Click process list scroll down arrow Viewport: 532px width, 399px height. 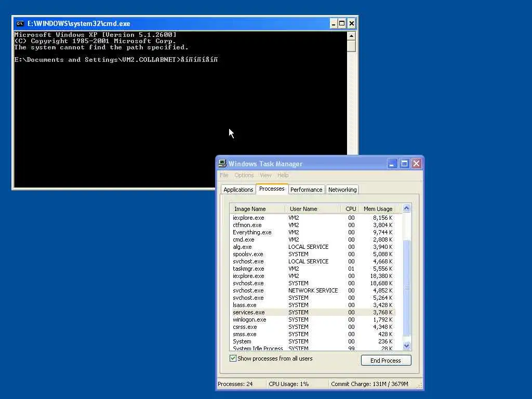pos(406,345)
